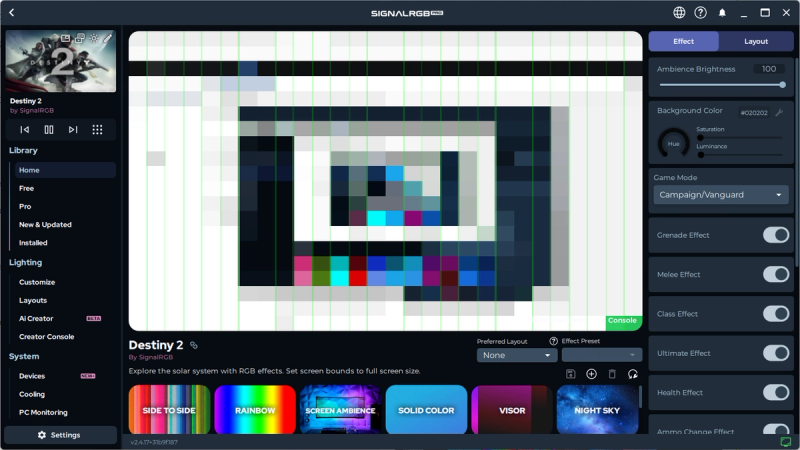Open the Effect Preset dropdown

pyautogui.click(x=601, y=355)
